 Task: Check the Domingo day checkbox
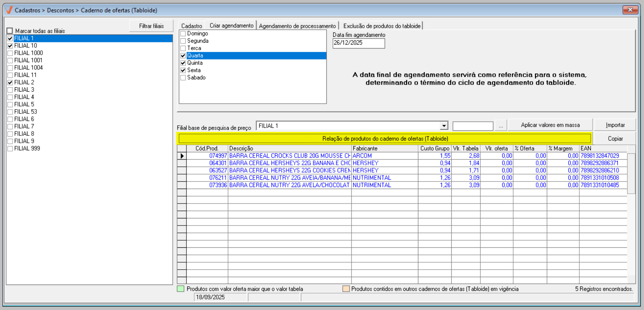tap(183, 34)
